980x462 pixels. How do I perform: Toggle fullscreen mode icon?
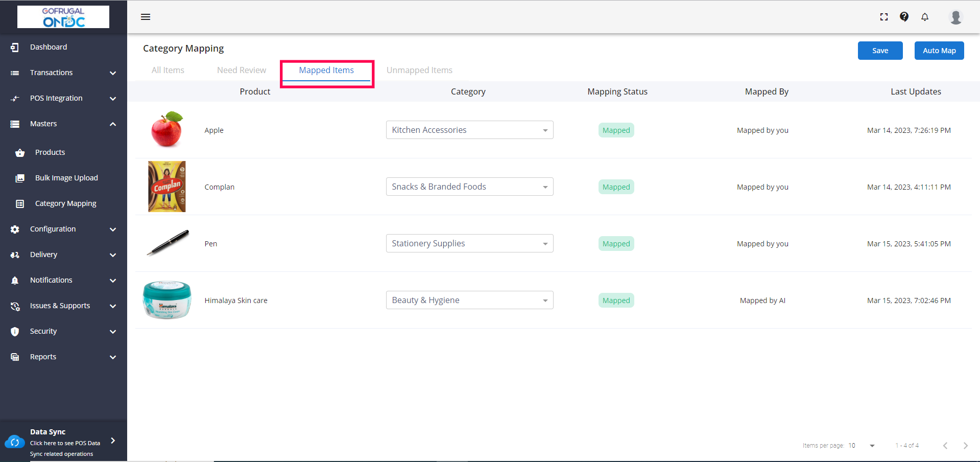point(884,17)
